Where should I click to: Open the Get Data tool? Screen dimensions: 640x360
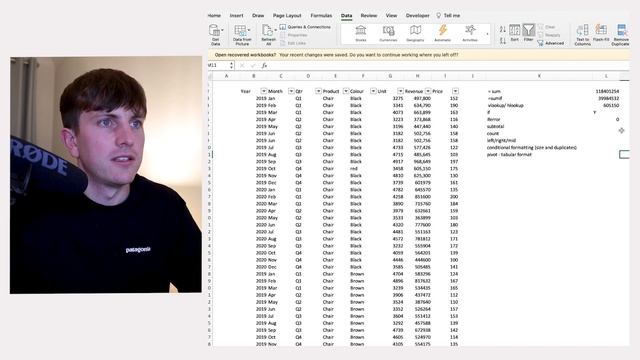[214, 34]
